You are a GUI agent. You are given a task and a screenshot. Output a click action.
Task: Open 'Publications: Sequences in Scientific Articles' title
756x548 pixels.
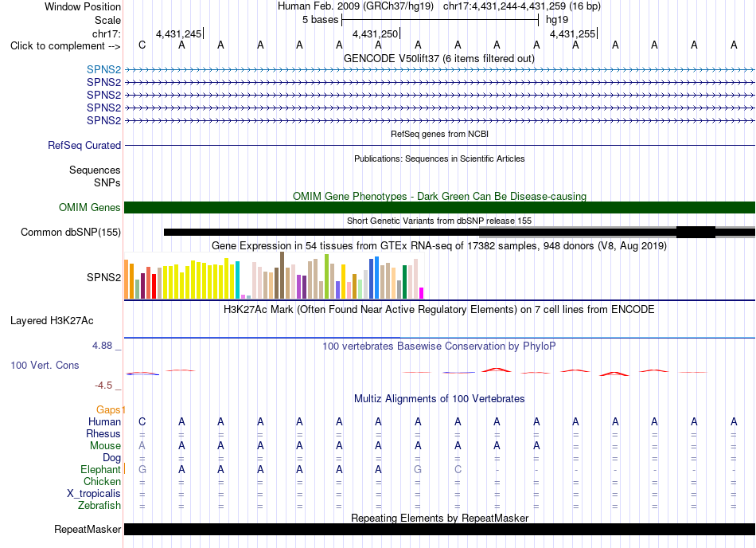point(439,159)
